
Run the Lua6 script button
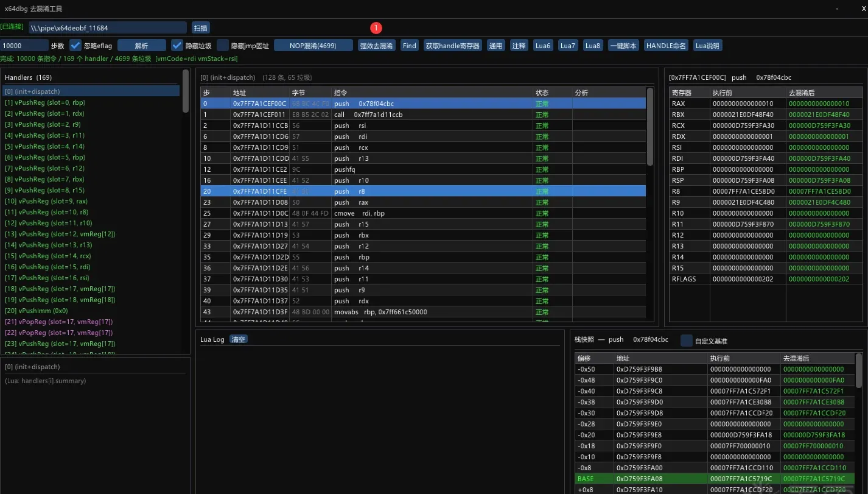[x=542, y=46]
